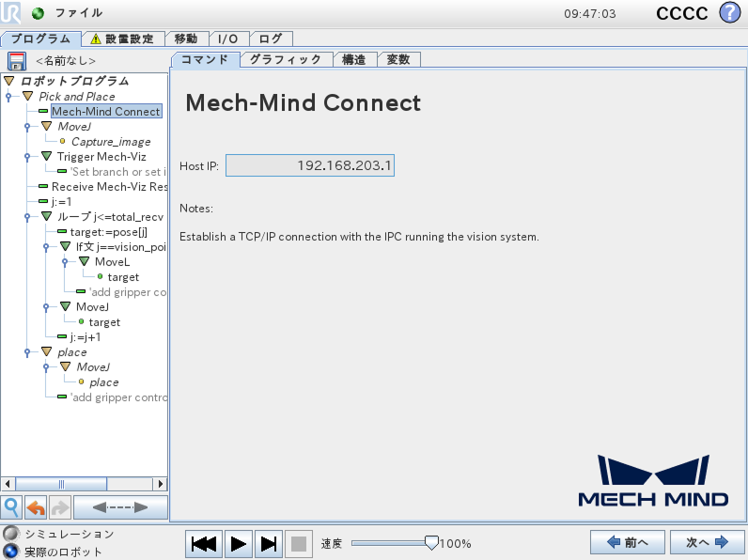Select the Mech-Mind Connect tree node
The width and height of the screenshot is (748, 560).
(x=106, y=111)
